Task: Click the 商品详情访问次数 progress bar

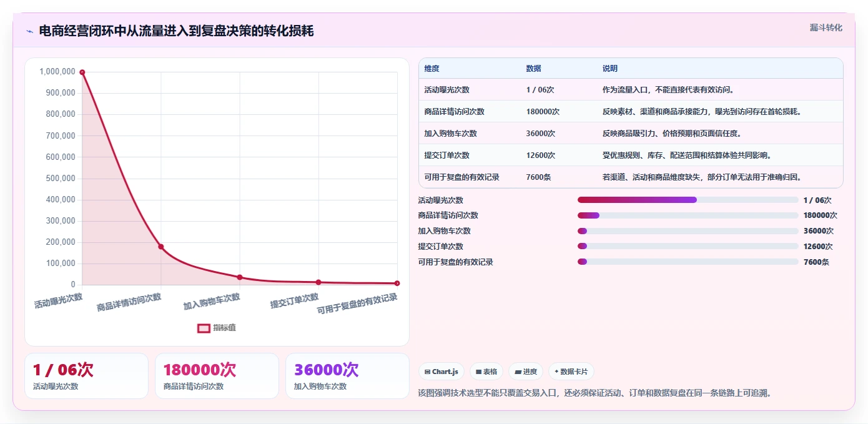Action: (x=688, y=215)
